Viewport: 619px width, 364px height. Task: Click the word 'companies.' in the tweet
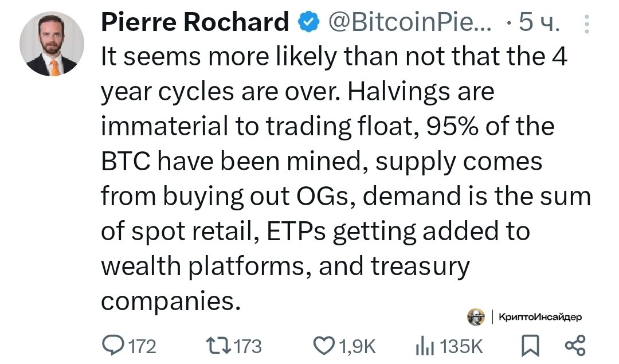point(171,302)
